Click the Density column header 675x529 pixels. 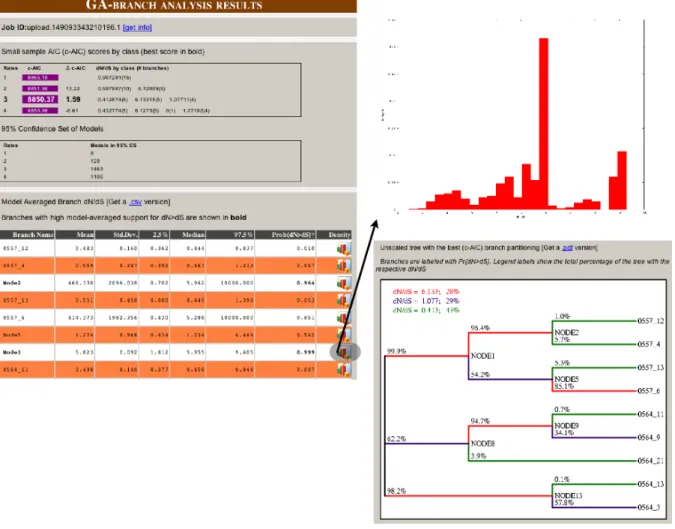pos(334,235)
